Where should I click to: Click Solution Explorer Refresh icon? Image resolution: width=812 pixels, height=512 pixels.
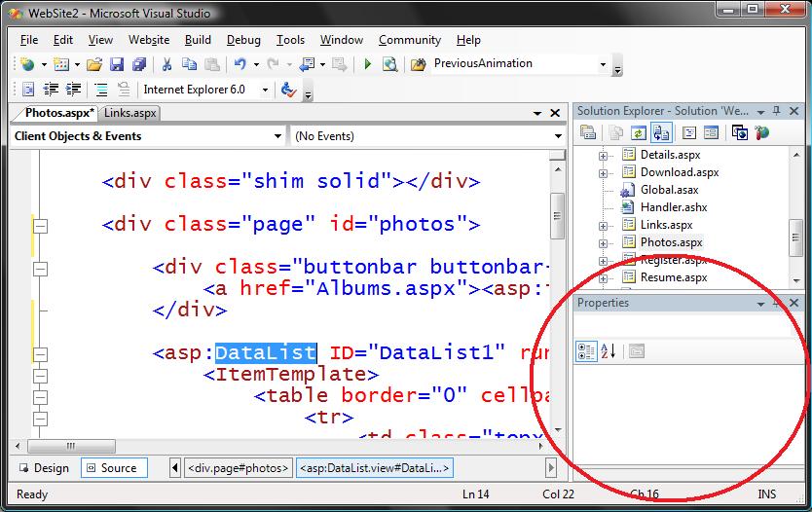pyautogui.click(x=639, y=133)
